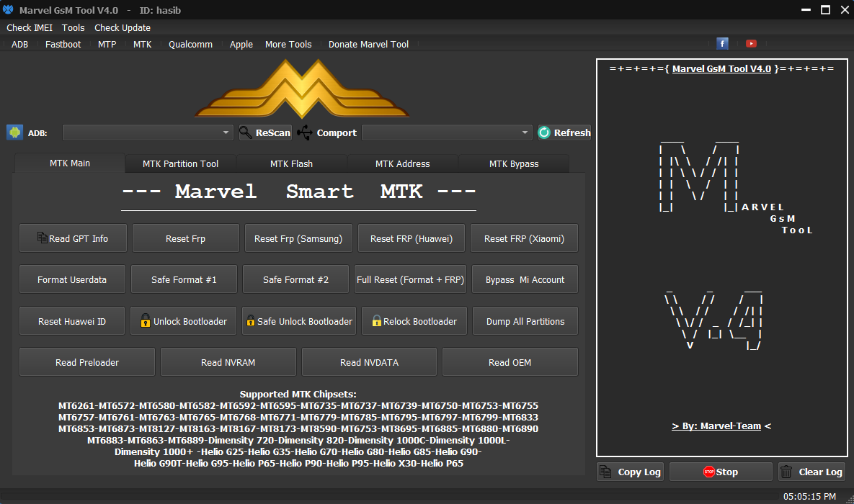
Task: Click Reset FRP (Xiaomi) button
Action: tap(524, 238)
